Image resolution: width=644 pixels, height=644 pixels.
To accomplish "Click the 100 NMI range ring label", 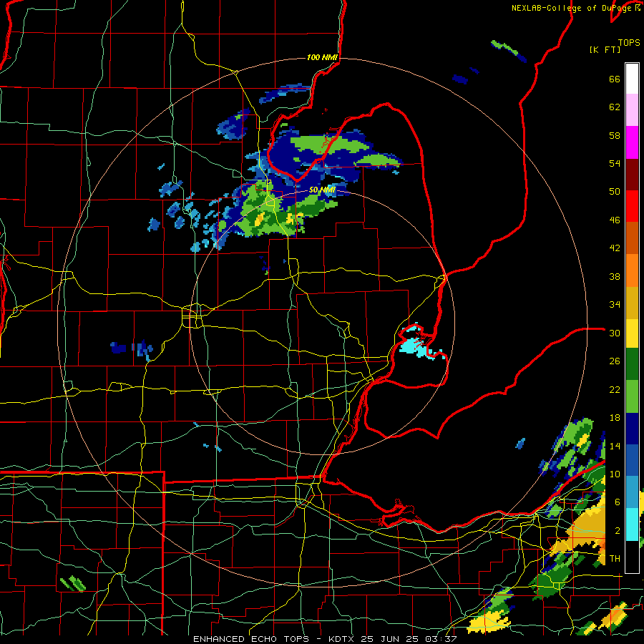I will click(x=321, y=57).
